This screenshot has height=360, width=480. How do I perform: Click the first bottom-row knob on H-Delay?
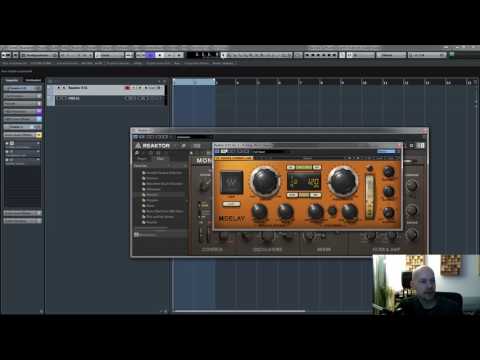259,212
